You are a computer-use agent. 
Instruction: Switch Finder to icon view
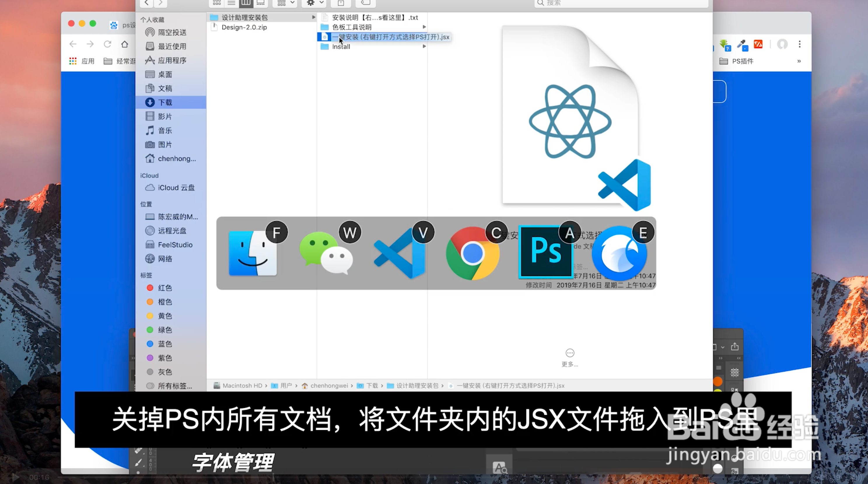tap(217, 3)
